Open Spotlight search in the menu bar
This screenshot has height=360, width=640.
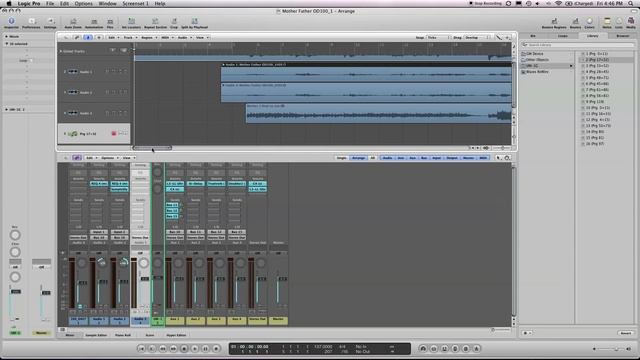click(x=631, y=3)
